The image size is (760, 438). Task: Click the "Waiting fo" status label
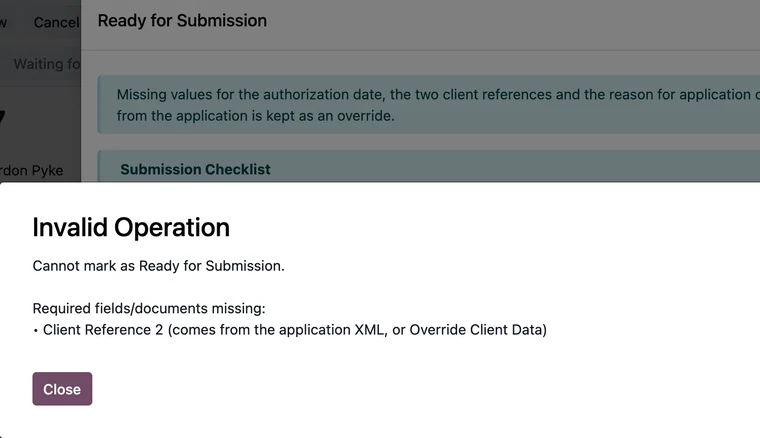(x=47, y=64)
